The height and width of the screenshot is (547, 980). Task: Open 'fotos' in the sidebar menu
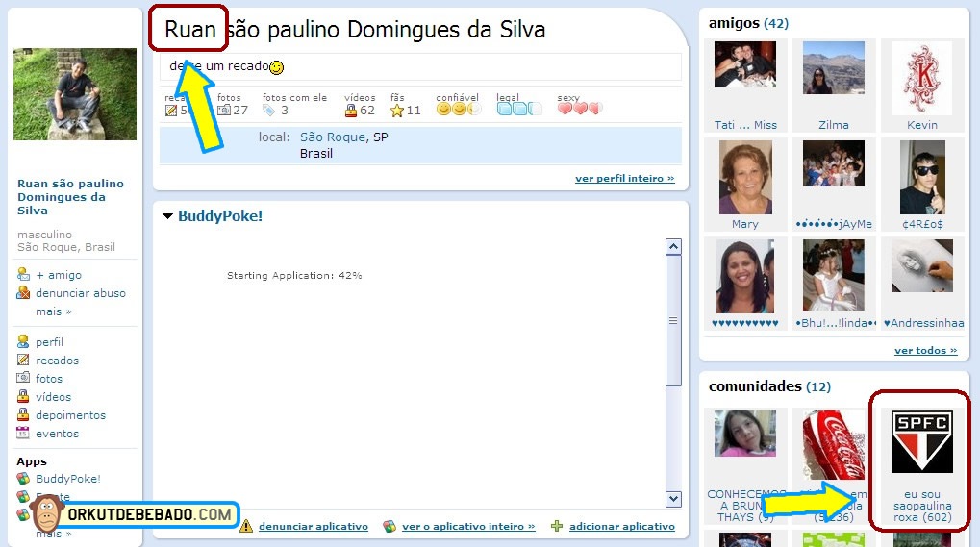pyautogui.click(x=49, y=379)
